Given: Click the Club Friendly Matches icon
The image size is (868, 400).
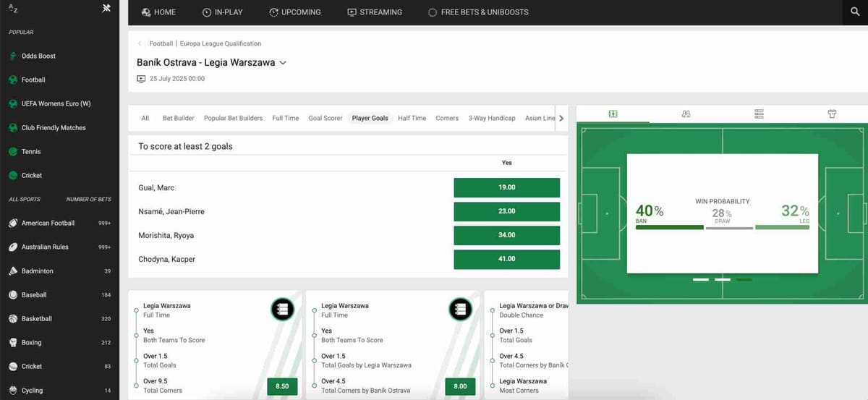Looking at the screenshot, I should 13,127.
